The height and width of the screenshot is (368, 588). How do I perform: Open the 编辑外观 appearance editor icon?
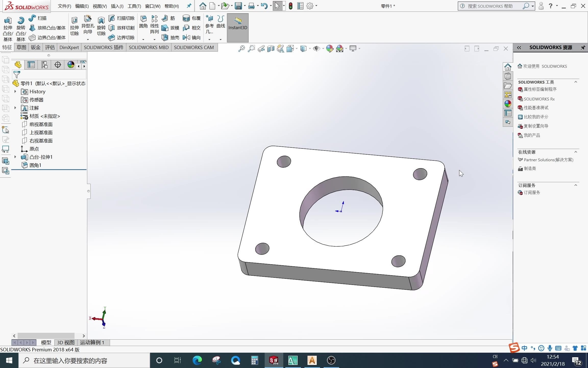point(330,49)
